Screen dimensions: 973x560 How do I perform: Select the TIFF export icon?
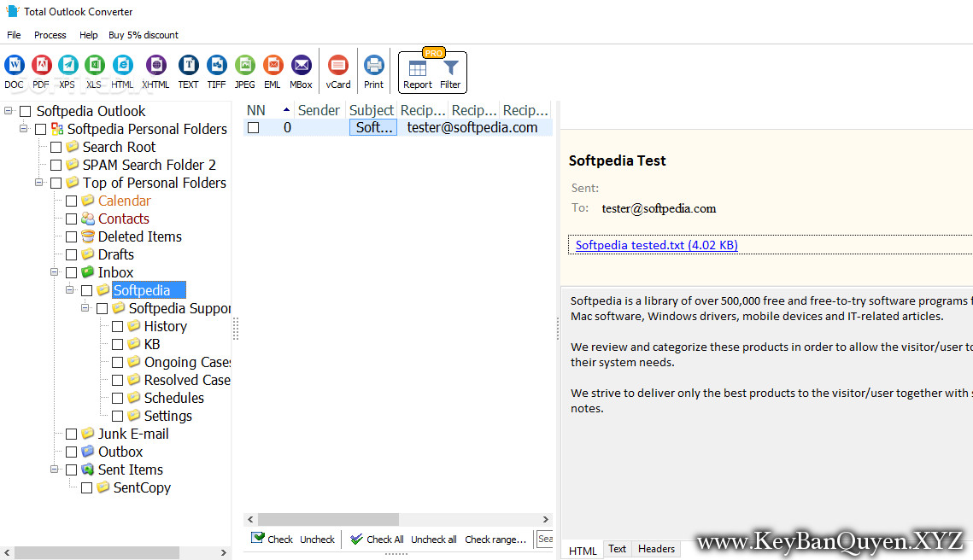click(x=217, y=65)
